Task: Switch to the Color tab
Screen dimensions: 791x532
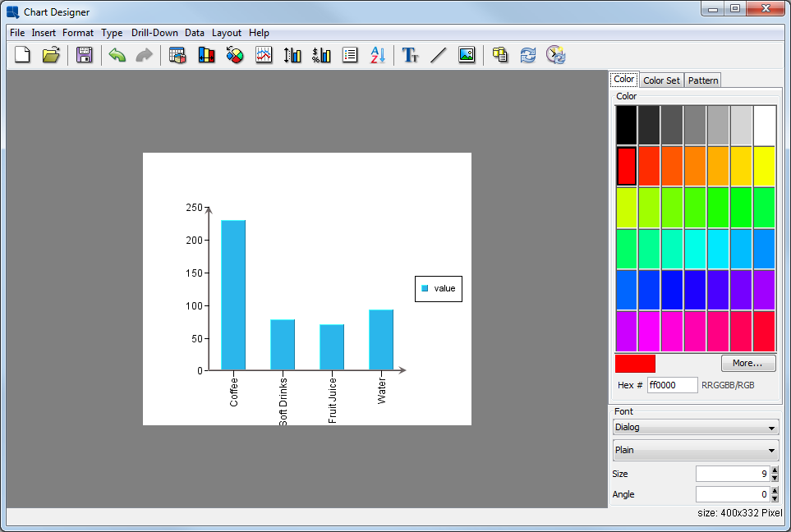Action: coord(624,79)
